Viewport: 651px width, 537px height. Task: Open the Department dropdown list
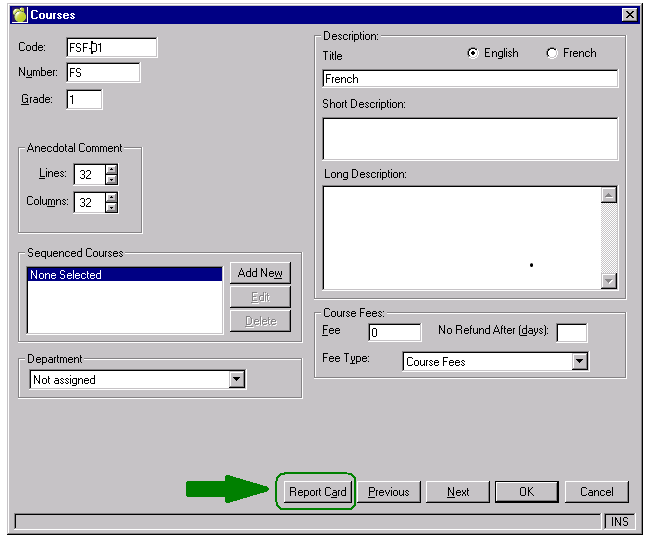[x=236, y=380]
